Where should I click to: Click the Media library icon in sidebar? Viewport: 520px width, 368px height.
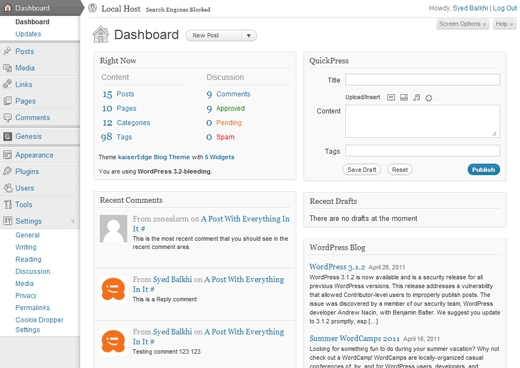7,68
